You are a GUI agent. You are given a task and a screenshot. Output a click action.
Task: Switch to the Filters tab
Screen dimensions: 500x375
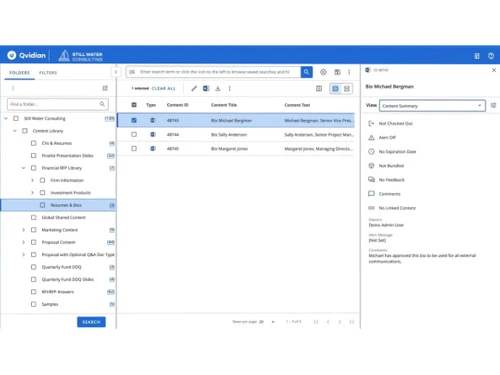[48, 73]
